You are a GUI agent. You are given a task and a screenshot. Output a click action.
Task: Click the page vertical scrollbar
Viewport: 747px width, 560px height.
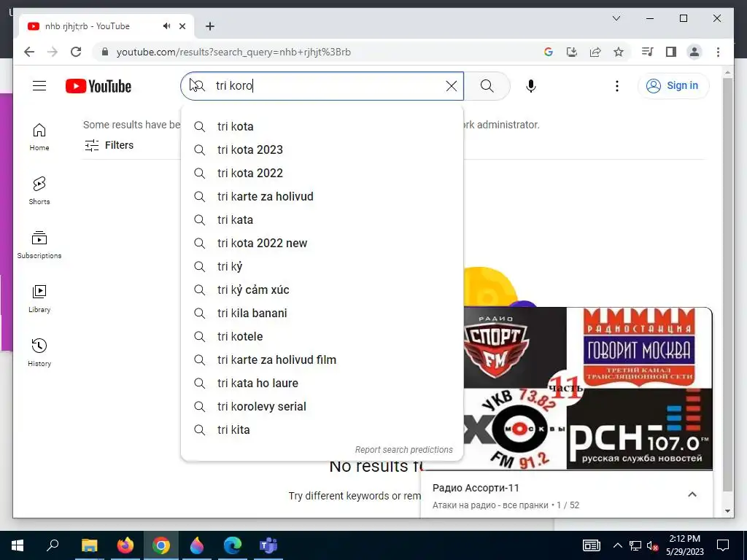click(x=727, y=286)
